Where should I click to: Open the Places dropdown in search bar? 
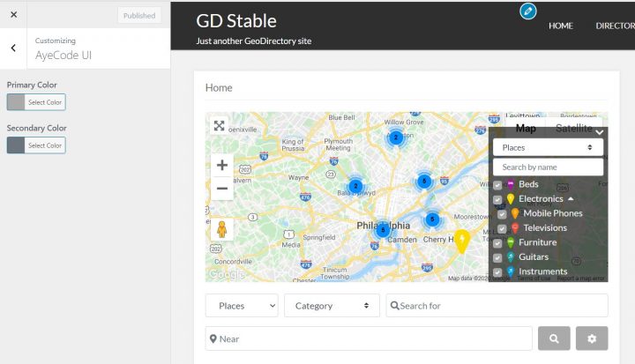pos(242,306)
